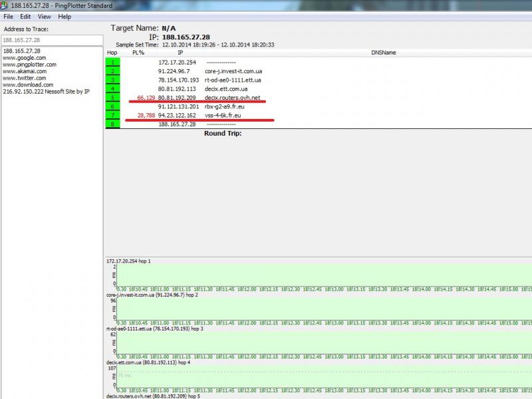Screen dimensions: 532x399
Task: Click DNS name core-j.invest-it.com.ua in hop table
Action: tap(233, 71)
